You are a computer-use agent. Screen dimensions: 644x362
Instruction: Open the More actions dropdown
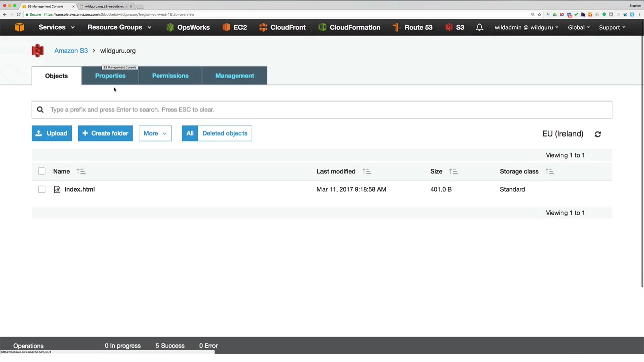155,133
